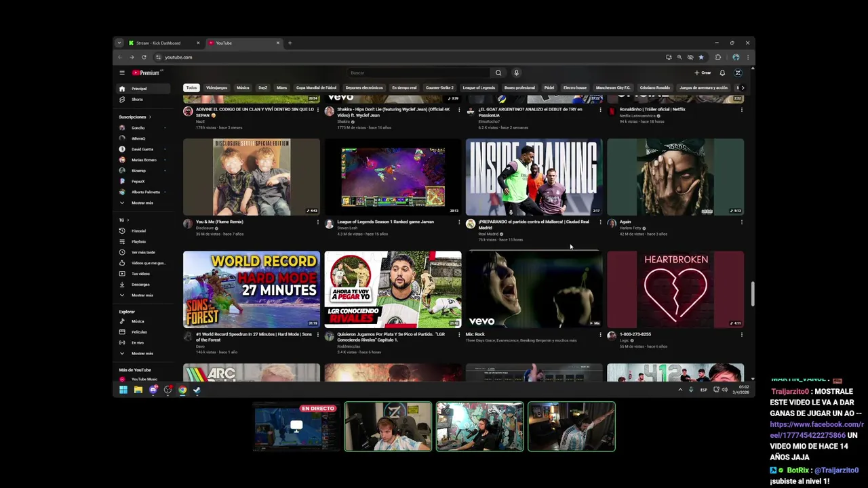Screen dimensions: 868x488
Task: Expand Suscripciones section header
Action: click(134, 117)
